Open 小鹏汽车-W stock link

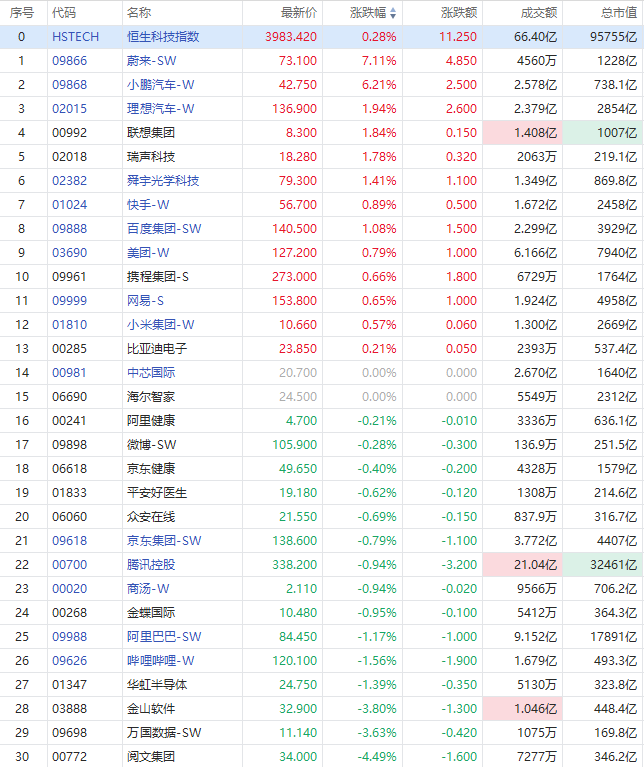160,85
